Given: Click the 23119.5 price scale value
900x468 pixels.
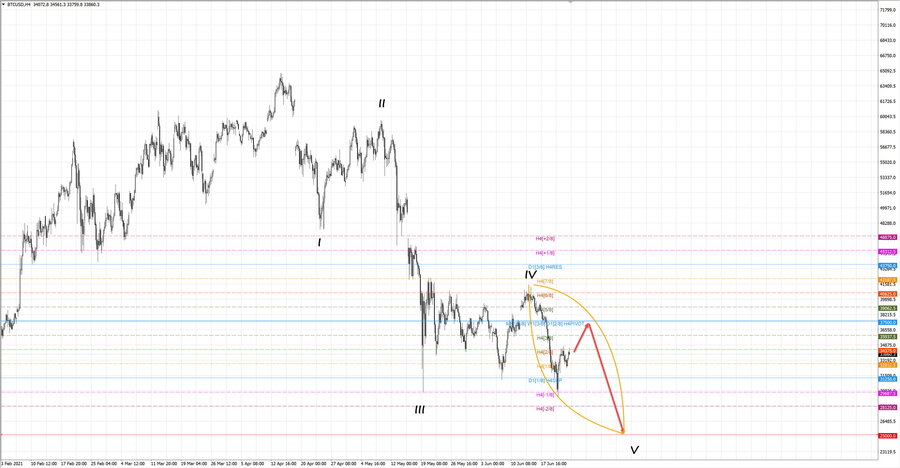Looking at the screenshot, I should (x=887, y=452).
